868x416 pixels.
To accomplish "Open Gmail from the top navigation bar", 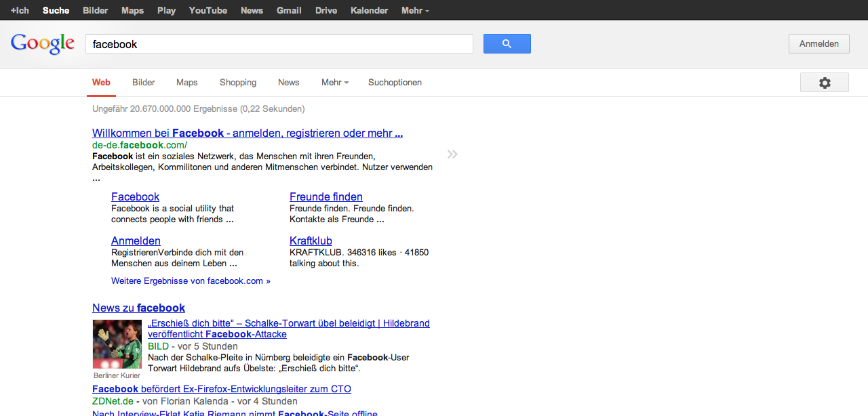I will pyautogui.click(x=290, y=10).
